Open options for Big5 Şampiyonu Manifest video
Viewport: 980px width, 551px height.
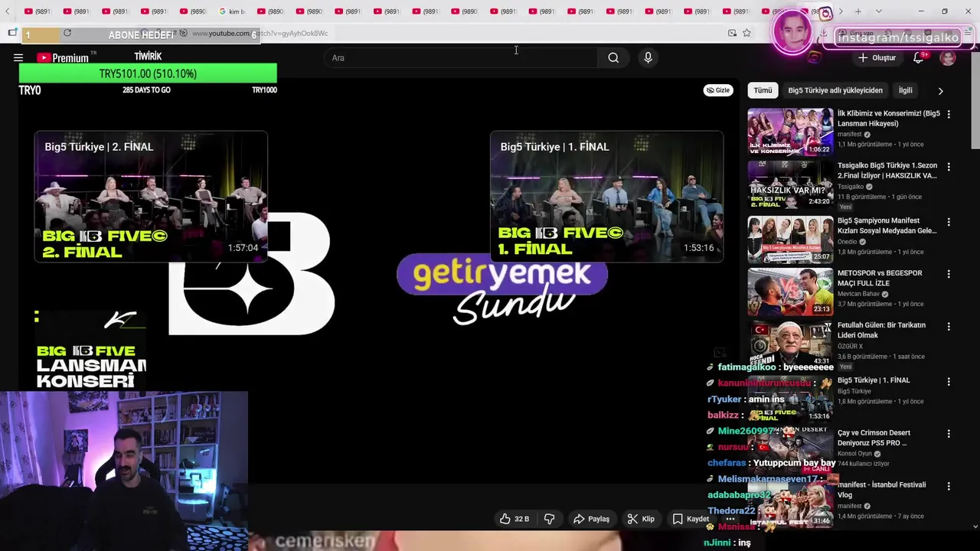pos(949,222)
